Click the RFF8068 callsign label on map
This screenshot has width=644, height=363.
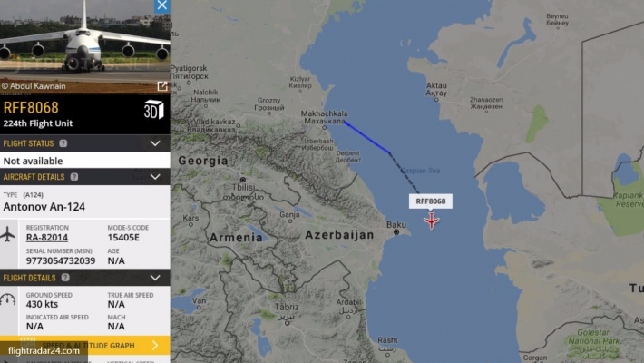coord(431,201)
